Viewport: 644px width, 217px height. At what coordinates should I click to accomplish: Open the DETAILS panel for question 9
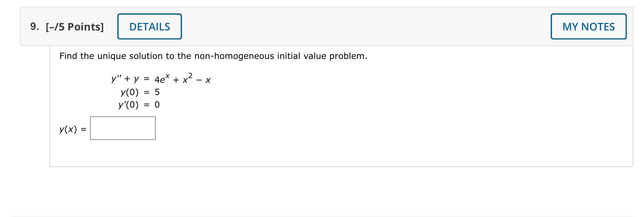(x=150, y=26)
